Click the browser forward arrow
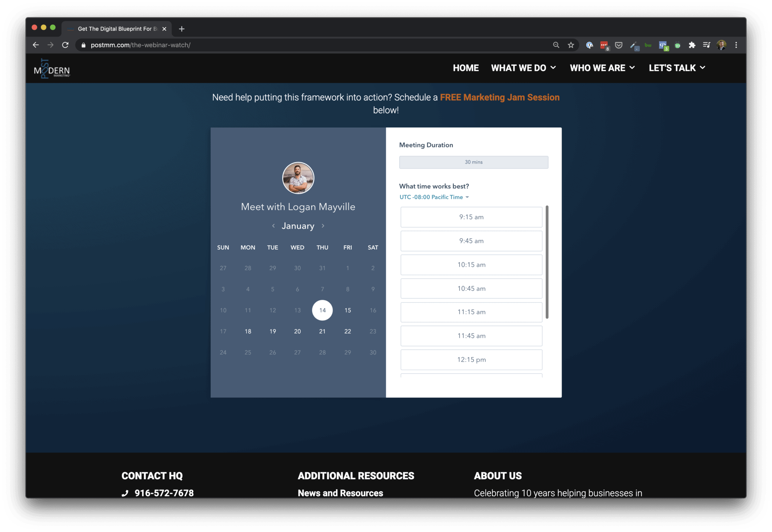 click(x=51, y=45)
